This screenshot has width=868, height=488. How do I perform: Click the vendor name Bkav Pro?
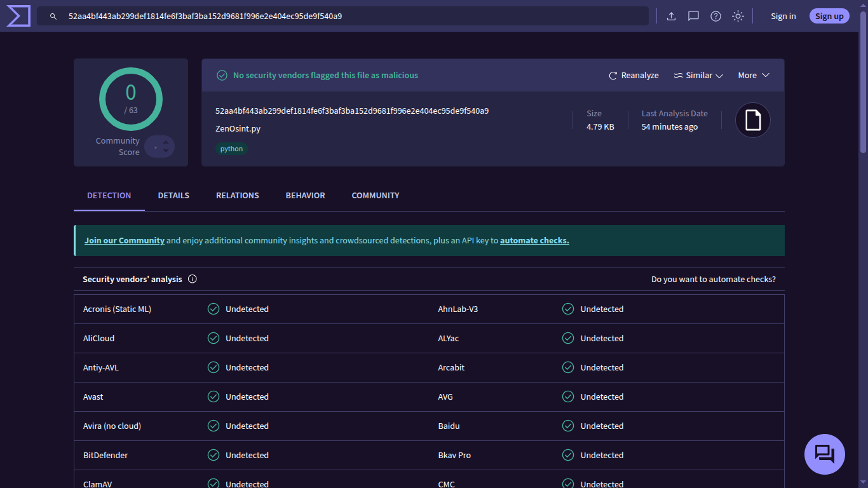[x=454, y=455]
